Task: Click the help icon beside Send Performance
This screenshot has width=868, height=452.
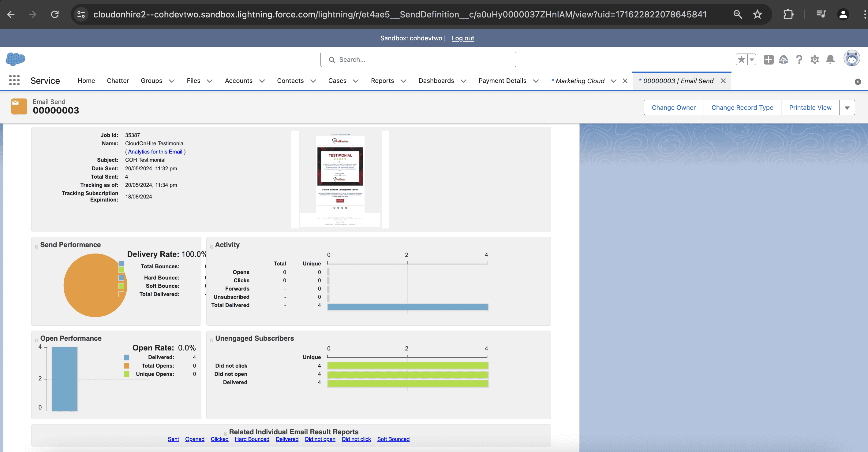Action: tap(36, 246)
